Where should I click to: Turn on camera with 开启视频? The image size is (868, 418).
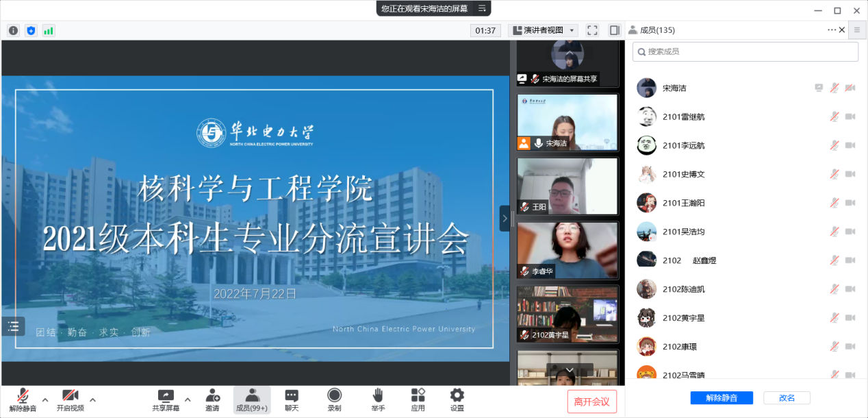[70, 399]
